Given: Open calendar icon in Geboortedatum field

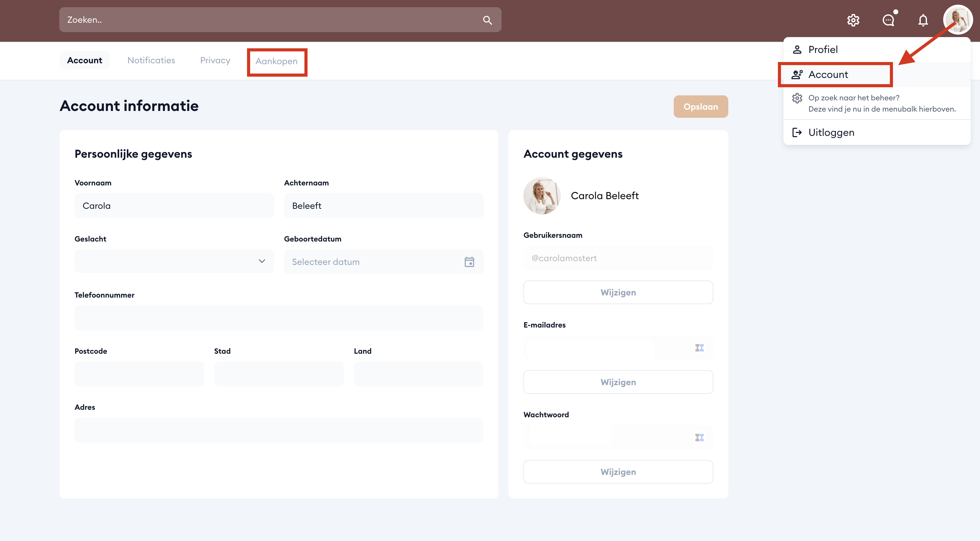Looking at the screenshot, I should [x=469, y=262].
